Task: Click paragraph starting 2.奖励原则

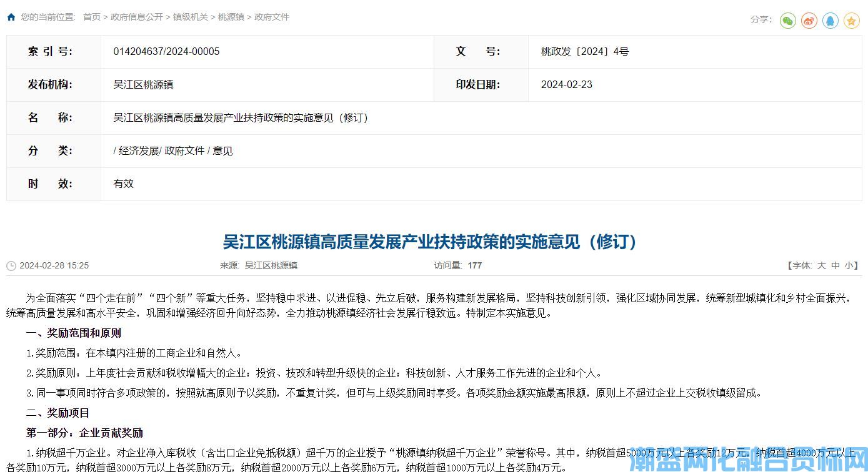Action: (315, 373)
